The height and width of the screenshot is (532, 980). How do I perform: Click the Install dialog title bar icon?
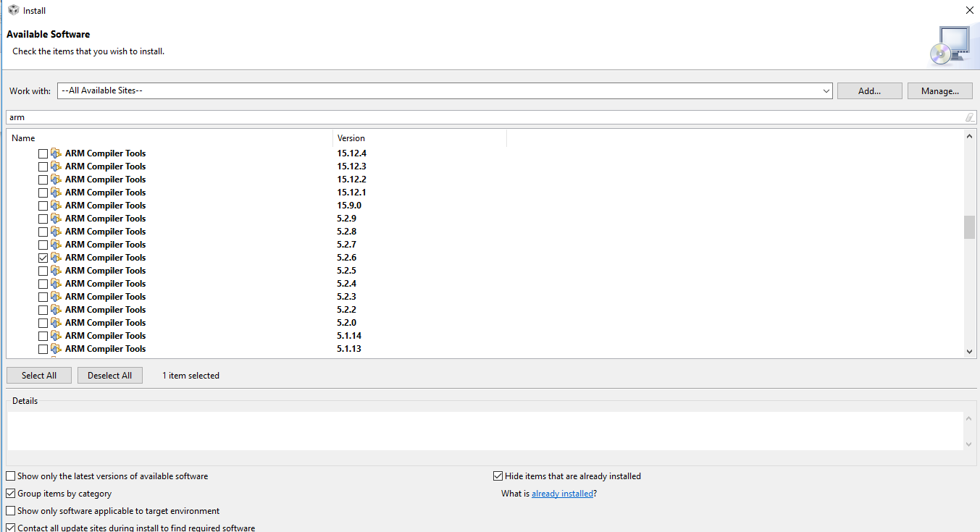click(x=13, y=10)
